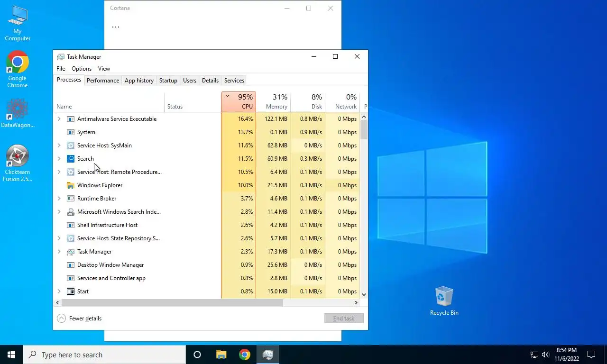Click the scroll right arrow of process list
The width and height of the screenshot is (607, 364).
coord(356,302)
